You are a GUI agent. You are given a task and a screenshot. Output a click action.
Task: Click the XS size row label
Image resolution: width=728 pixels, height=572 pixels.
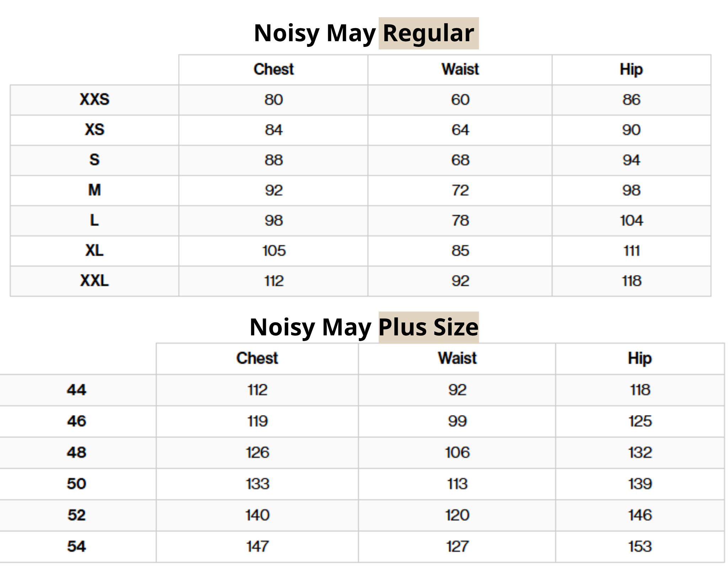click(95, 130)
